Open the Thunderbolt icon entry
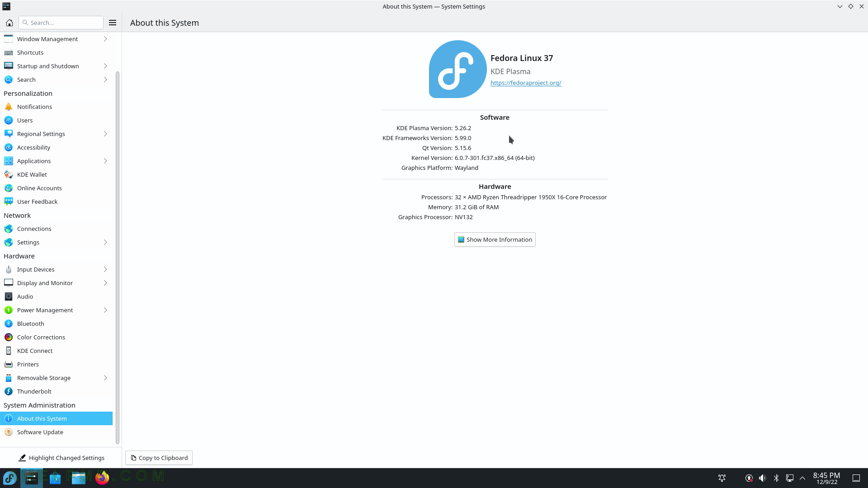The height and width of the screenshot is (488, 868). click(9, 391)
